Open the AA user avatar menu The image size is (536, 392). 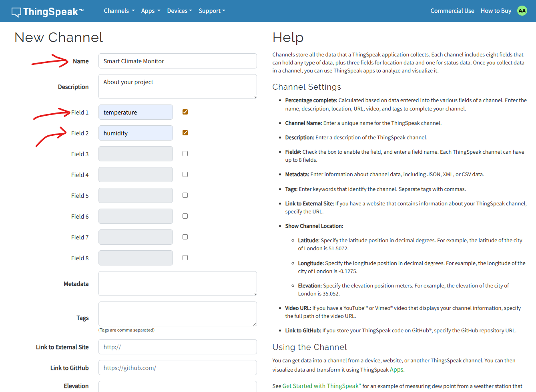(522, 11)
